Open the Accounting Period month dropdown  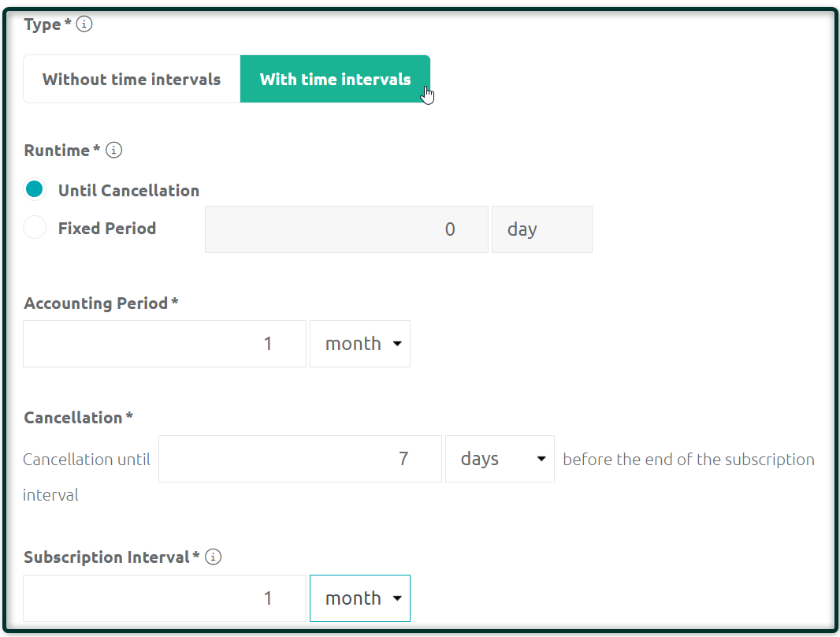[360, 344]
